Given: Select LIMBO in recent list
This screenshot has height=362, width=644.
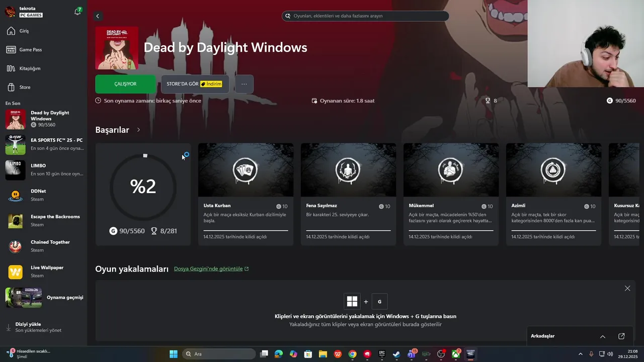Looking at the screenshot, I should coord(44,170).
